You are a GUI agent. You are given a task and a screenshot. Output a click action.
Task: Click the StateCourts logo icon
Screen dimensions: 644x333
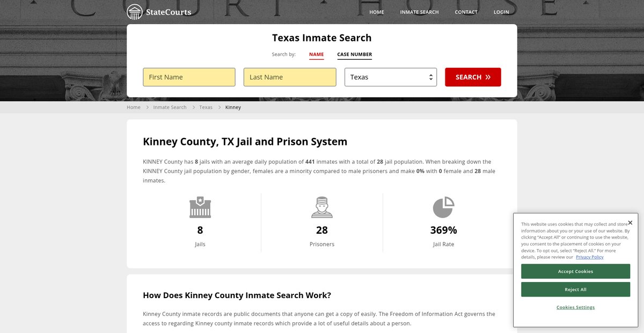coord(135,12)
